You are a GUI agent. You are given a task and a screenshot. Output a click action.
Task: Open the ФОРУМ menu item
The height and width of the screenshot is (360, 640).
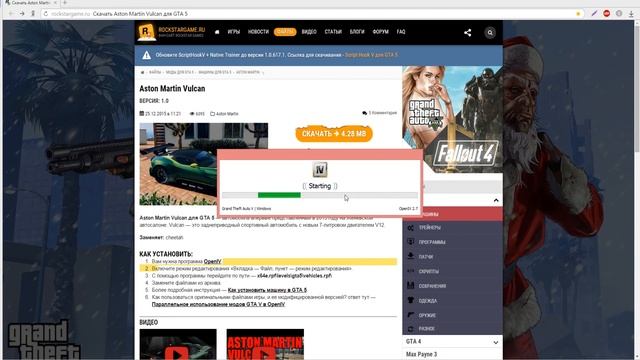pos(380,32)
